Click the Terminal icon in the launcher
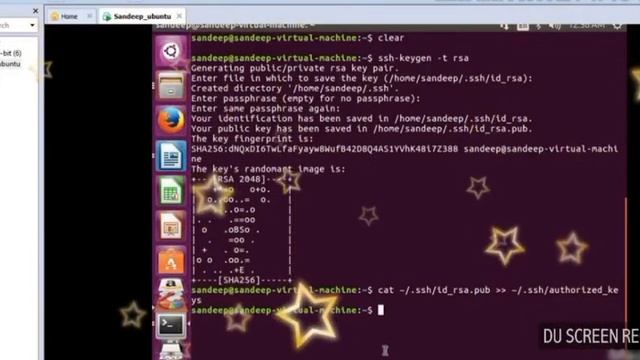Screen dimensions: 640x360 pos(171,325)
